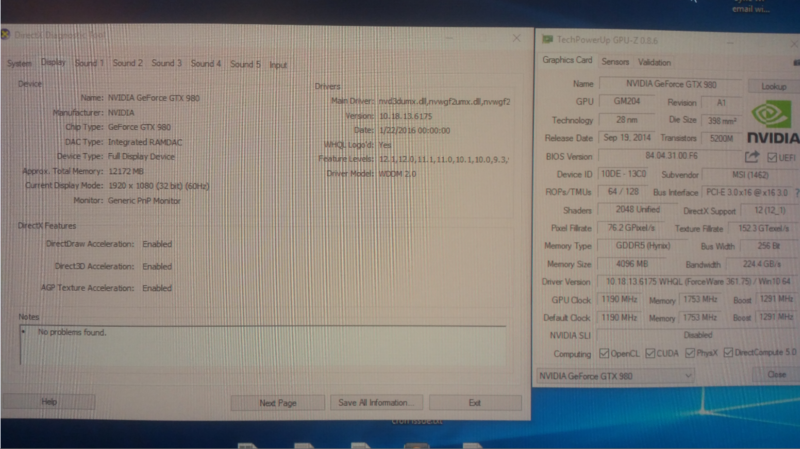Click the Generic PnP Monitor value

(144, 201)
